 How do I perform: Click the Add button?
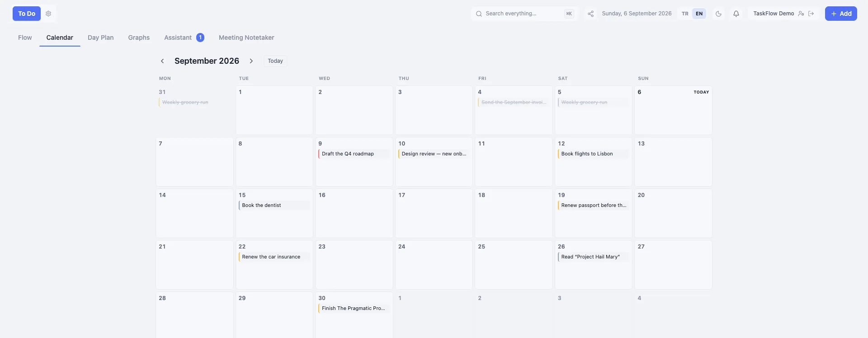841,14
